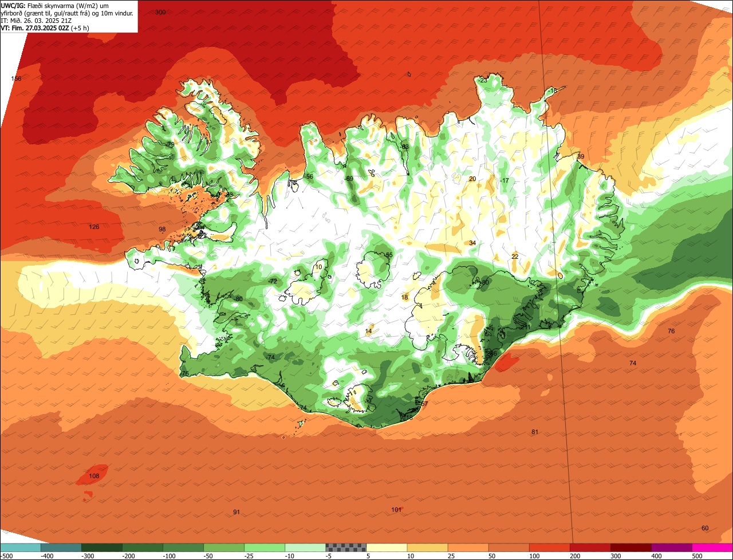733x560 pixels.
Task: Pick the -25 bright light green swatch
Action: 264,547
